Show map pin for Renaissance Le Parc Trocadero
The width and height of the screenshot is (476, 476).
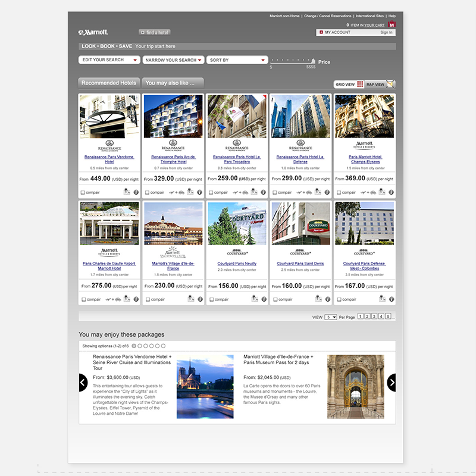pos(254,192)
